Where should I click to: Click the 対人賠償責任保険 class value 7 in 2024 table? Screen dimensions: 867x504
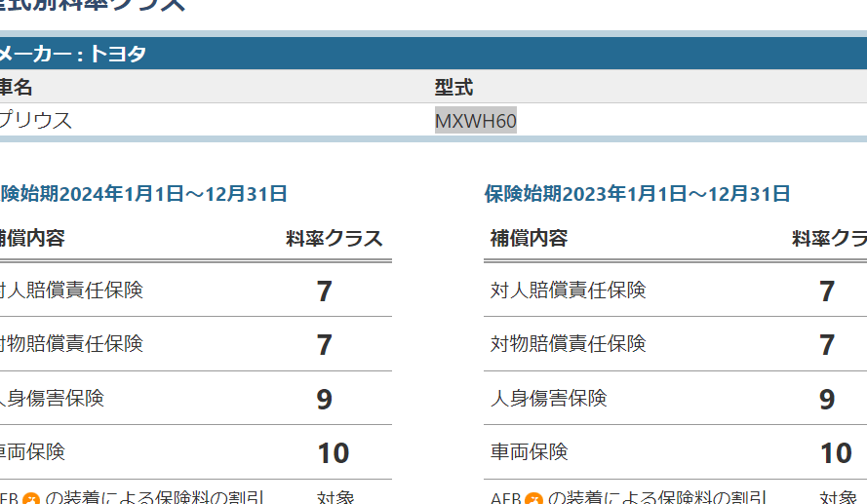(x=325, y=291)
